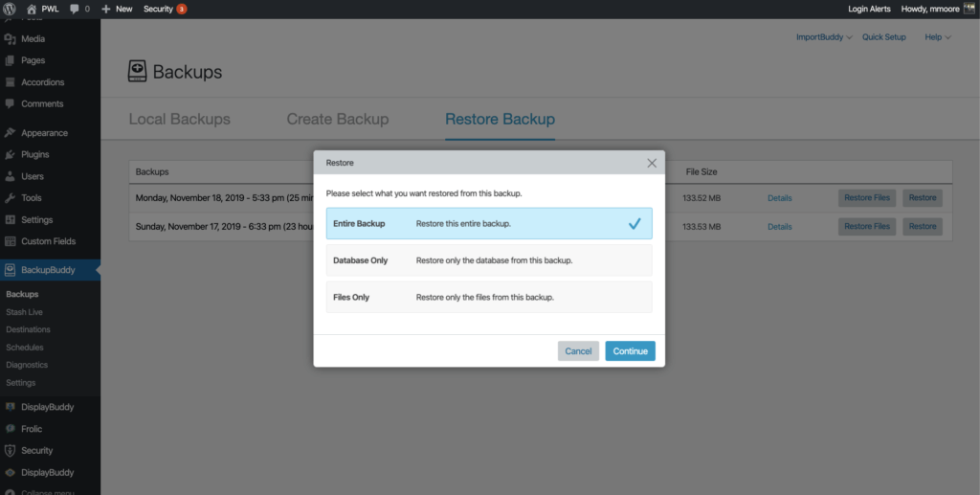Click the plus New icon

coord(106,10)
